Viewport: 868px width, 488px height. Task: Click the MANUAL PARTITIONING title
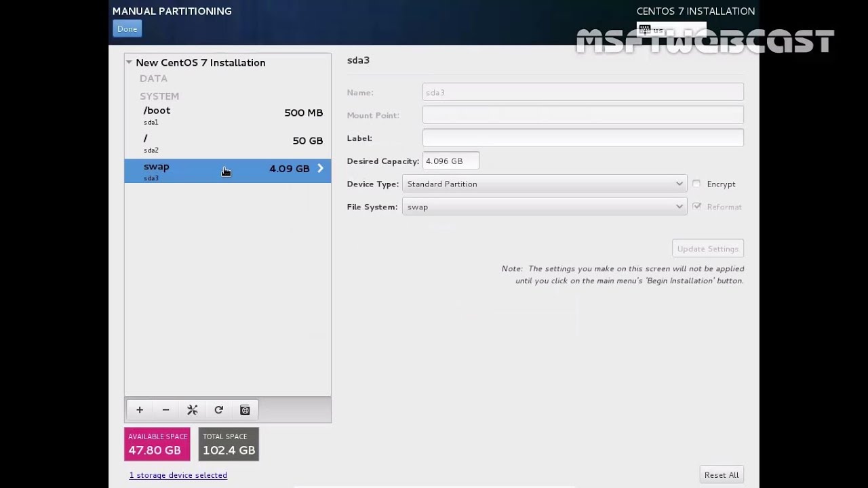point(172,11)
